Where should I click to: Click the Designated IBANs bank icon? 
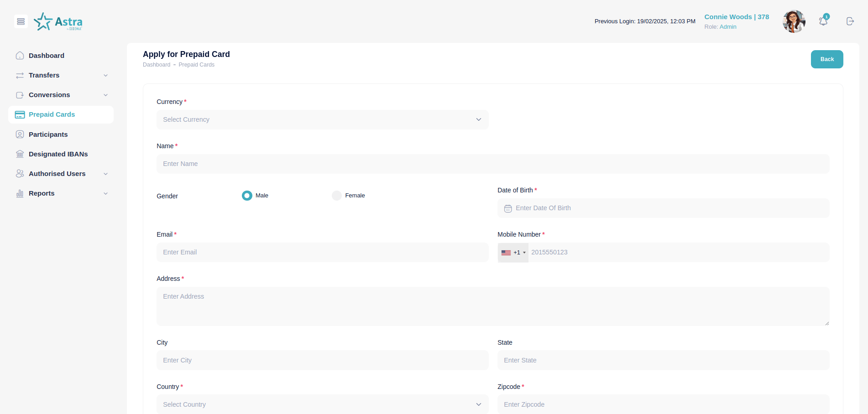(20, 154)
